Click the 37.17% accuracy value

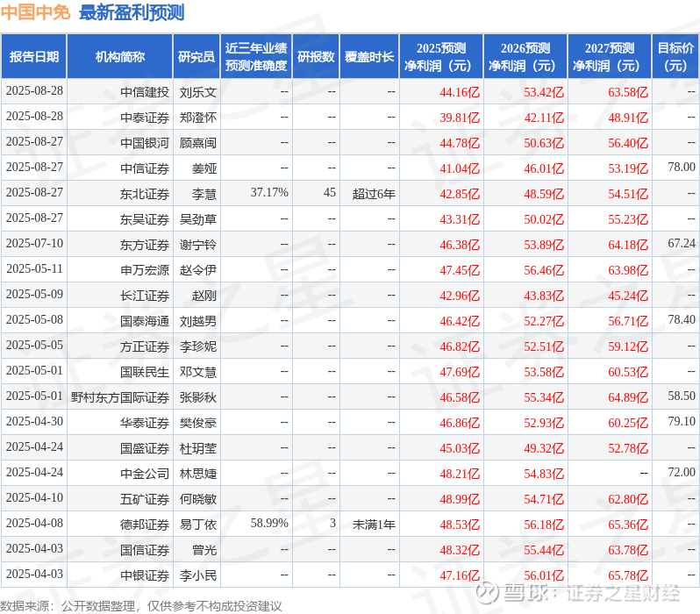(269, 192)
